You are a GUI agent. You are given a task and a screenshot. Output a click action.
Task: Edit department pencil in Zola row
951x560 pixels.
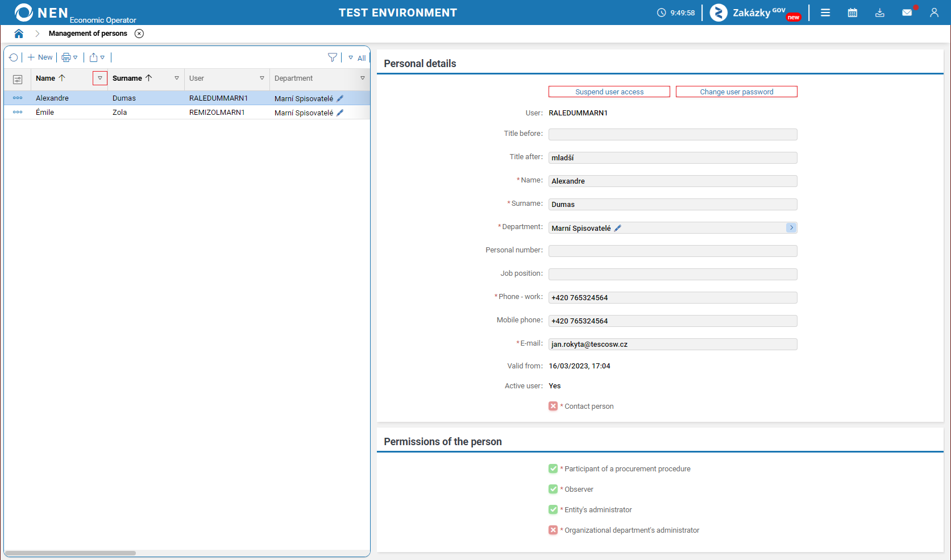340,113
